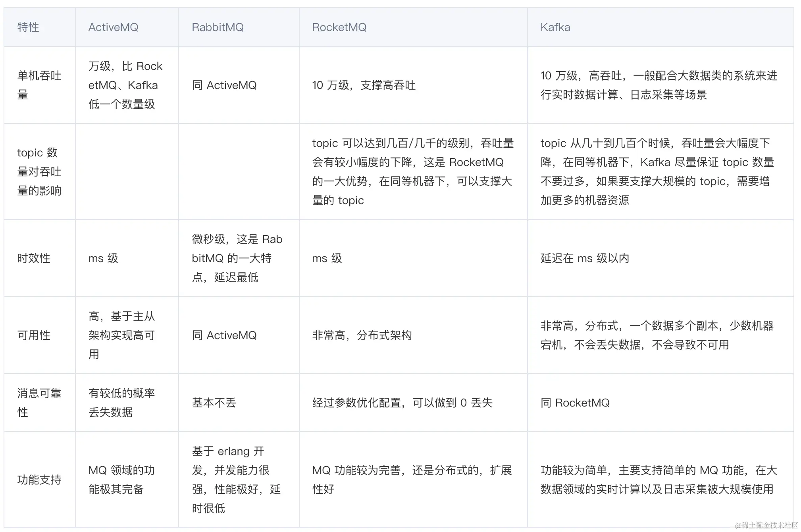Click the 稀土掘金技术社区 watermark
801x532 pixels.
pyautogui.click(x=766, y=525)
